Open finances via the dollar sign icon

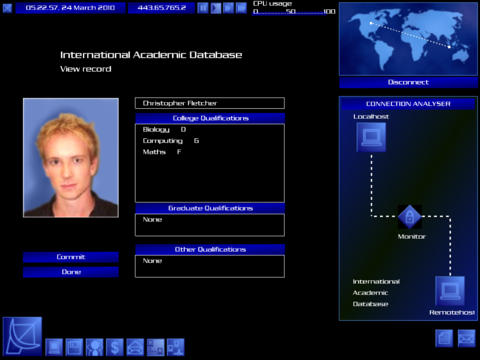tap(115, 347)
